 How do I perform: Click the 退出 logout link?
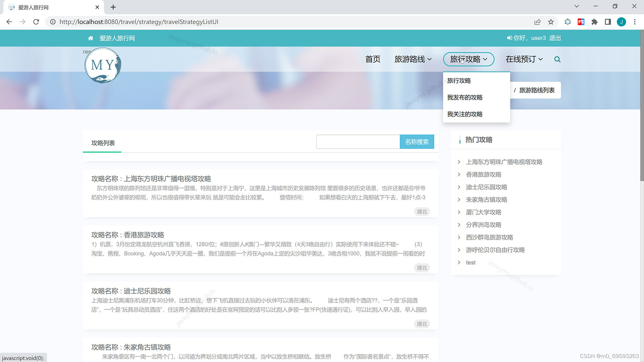(x=555, y=38)
